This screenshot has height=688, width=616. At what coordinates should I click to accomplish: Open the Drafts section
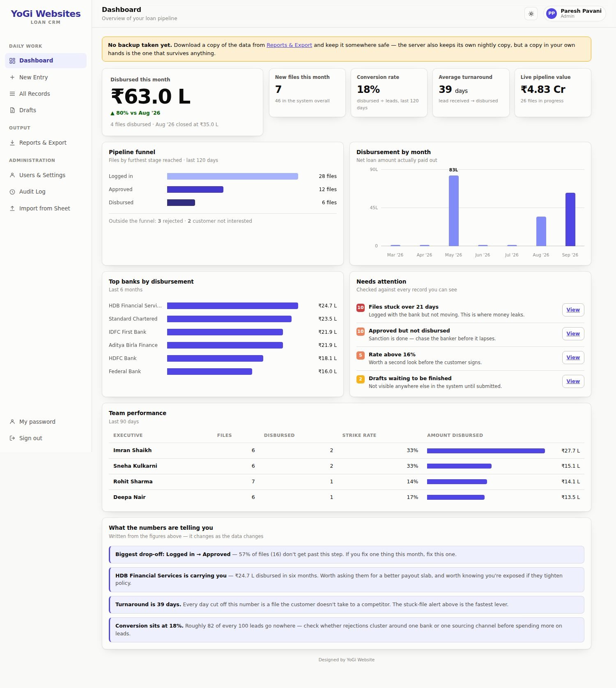tap(46, 110)
